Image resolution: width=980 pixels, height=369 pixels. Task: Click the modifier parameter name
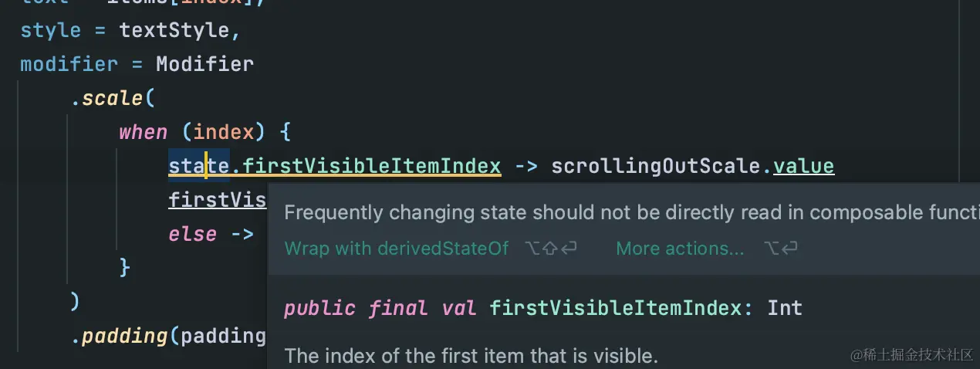click(x=69, y=63)
